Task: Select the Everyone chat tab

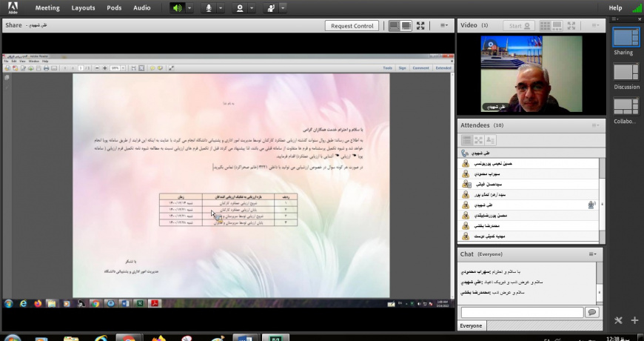Action: click(471, 325)
